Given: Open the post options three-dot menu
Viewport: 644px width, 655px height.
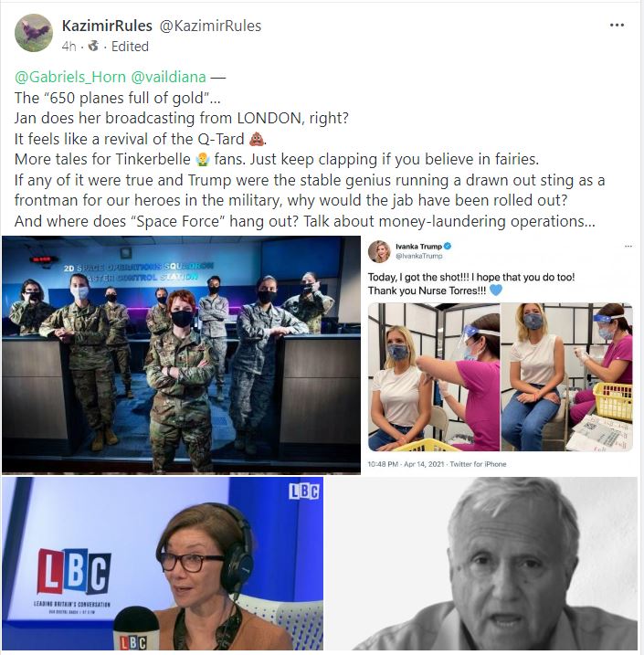Looking at the screenshot, I should point(617,26).
